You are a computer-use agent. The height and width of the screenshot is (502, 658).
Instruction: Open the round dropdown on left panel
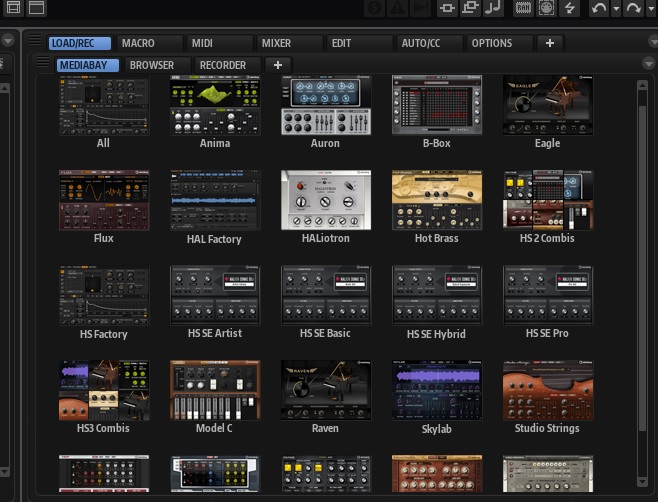8,41
